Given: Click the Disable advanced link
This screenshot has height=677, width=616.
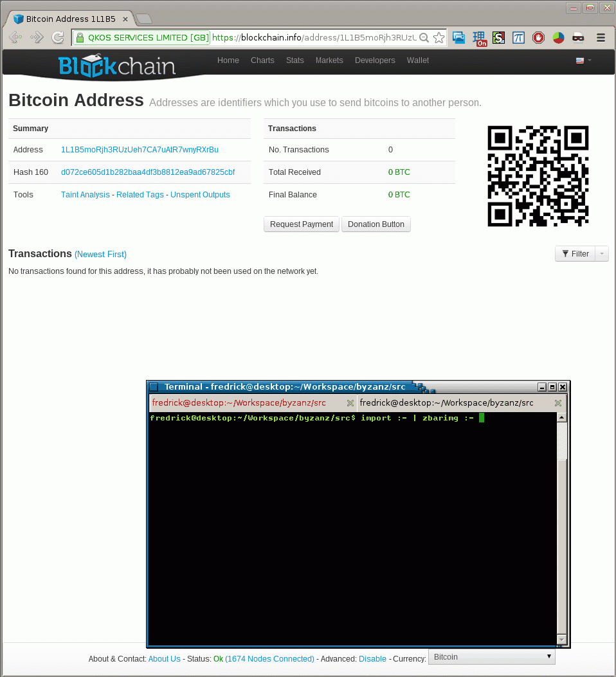Looking at the screenshot, I should click(x=372, y=659).
